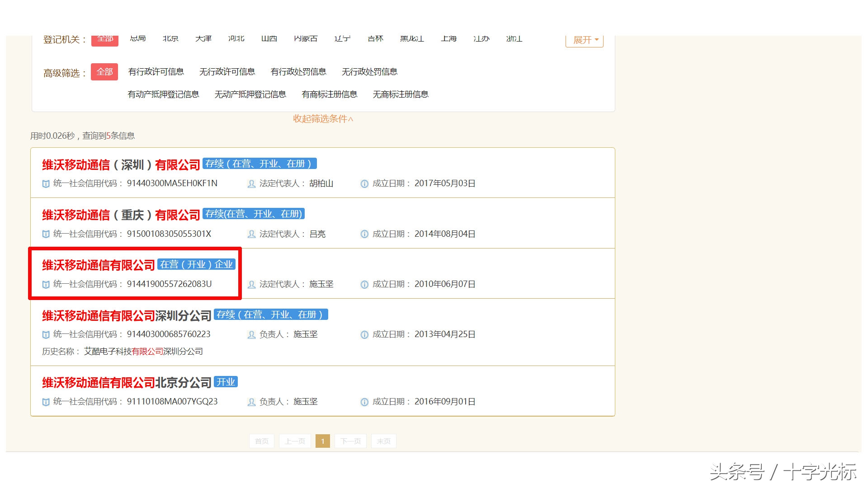Enable the 无行政处罚信息 filter
The image size is (868, 488).
point(369,71)
